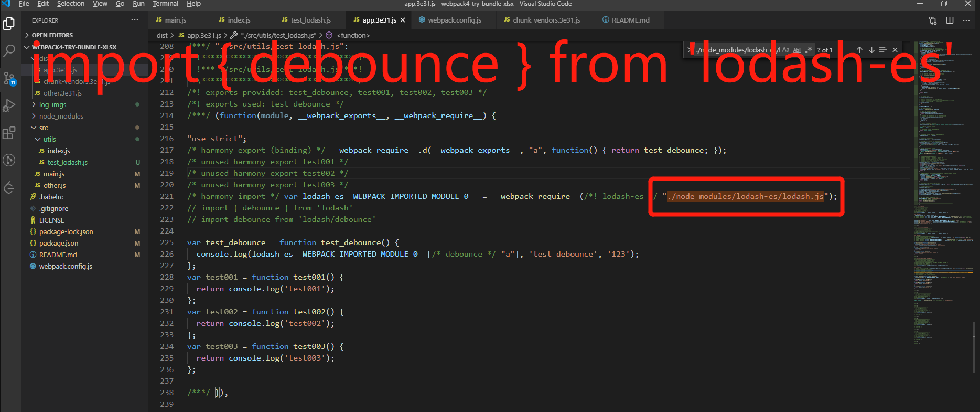
Task: Click the dist breadcrumb segment
Action: (162, 35)
